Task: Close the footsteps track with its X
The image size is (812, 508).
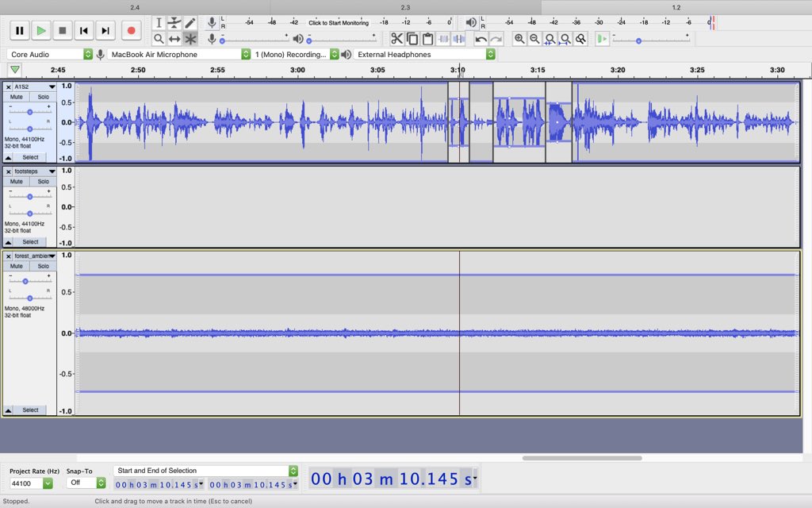Action: pyautogui.click(x=8, y=171)
